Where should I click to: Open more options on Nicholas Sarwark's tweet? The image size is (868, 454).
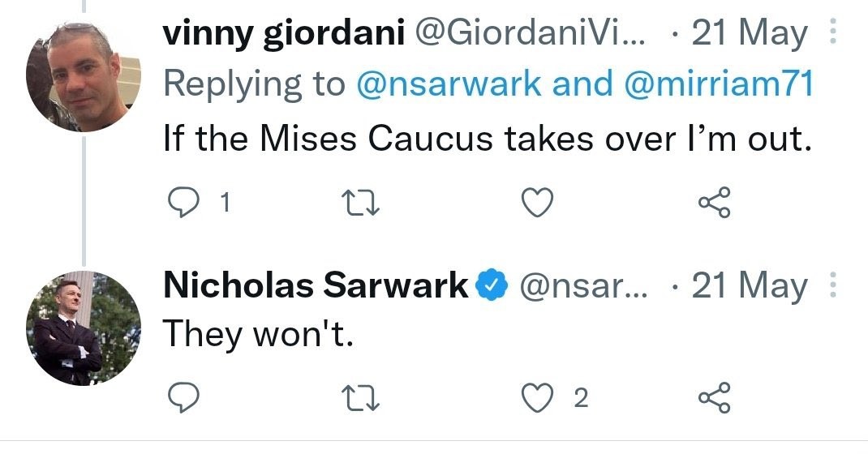pyautogui.click(x=830, y=285)
